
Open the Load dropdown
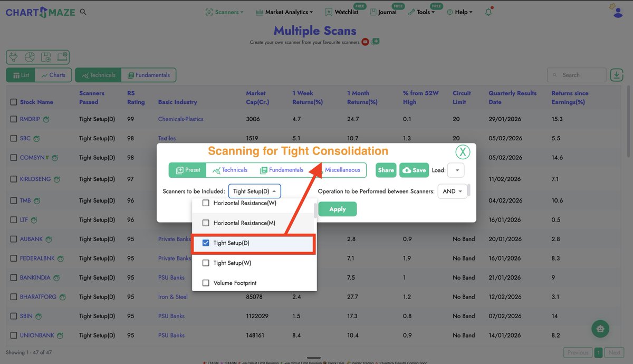coord(456,170)
